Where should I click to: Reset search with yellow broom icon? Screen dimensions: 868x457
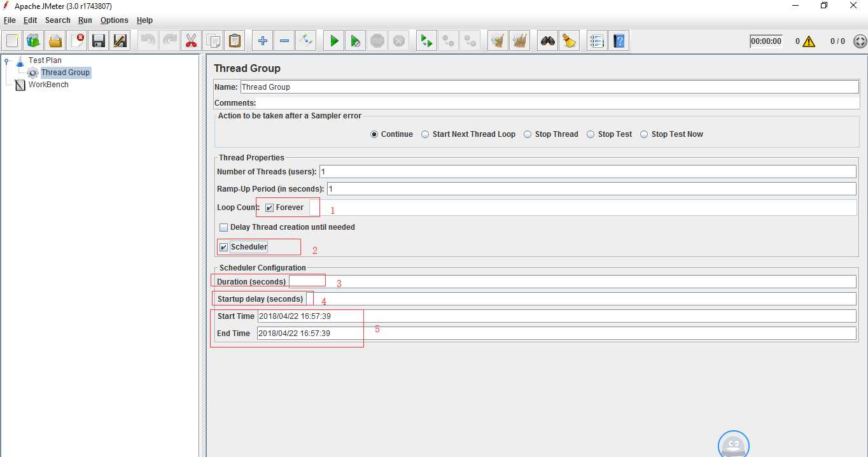(569, 41)
